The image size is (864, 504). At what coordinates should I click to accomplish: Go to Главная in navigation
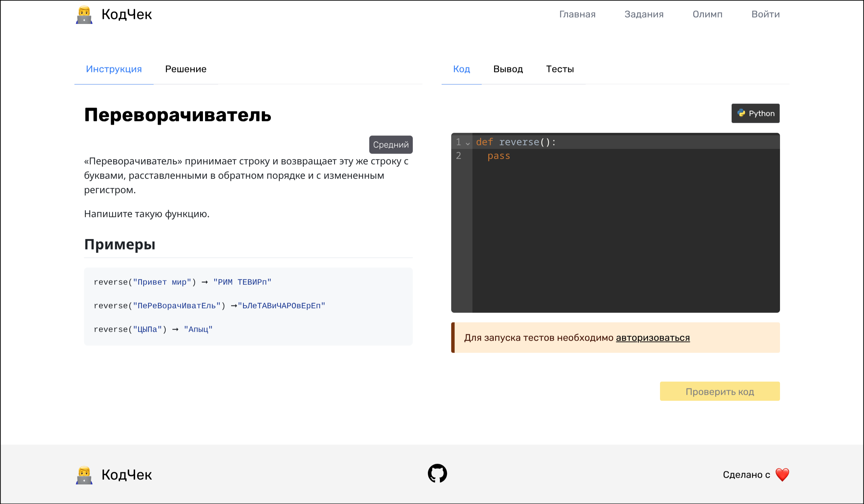[577, 14]
